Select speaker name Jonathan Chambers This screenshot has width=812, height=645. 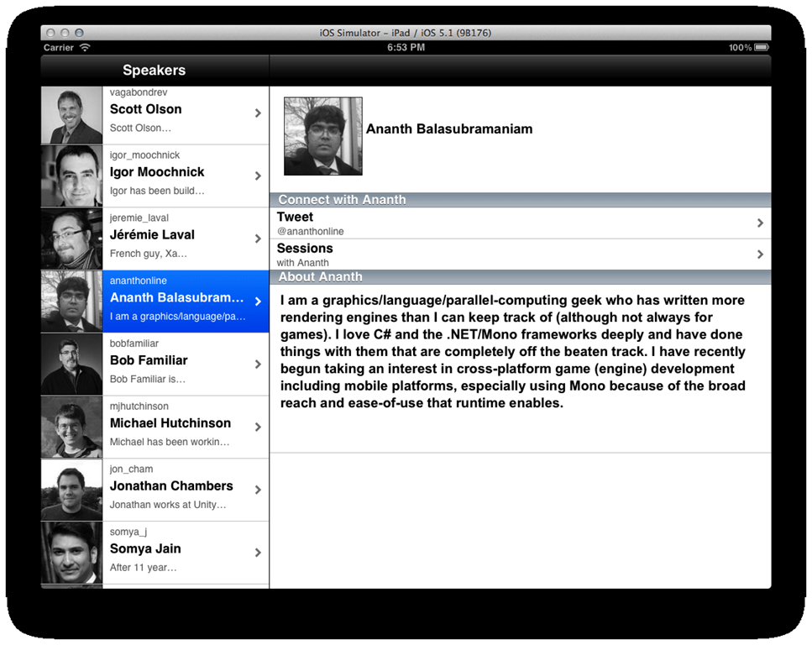tap(171, 486)
